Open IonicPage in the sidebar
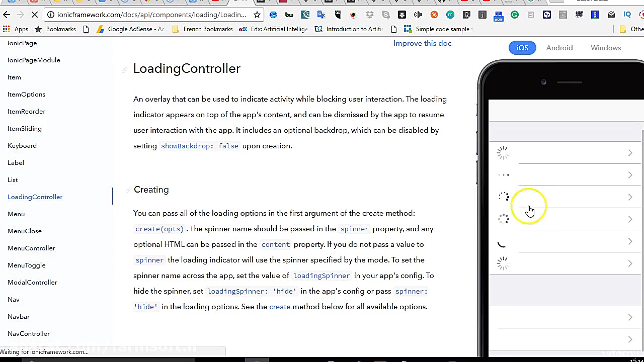This screenshot has width=644, height=362. pos(22,43)
